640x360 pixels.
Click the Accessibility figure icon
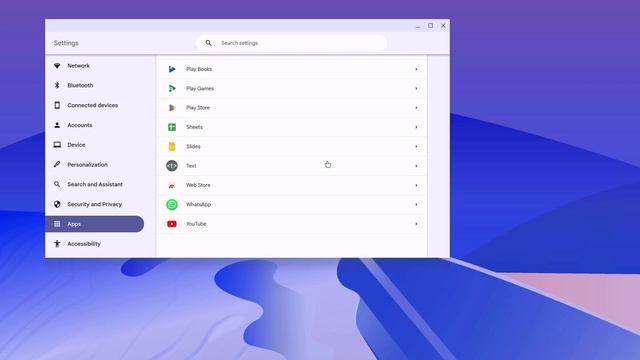click(x=57, y=244)
